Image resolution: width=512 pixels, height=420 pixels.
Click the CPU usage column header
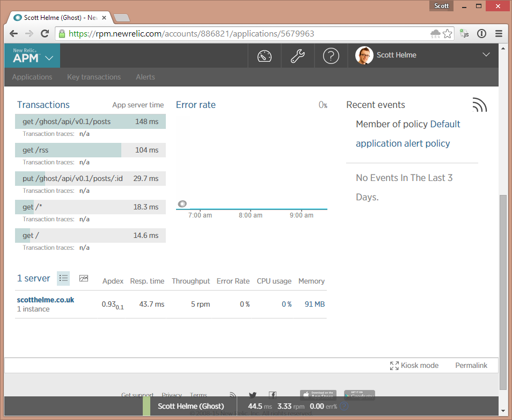274,281
